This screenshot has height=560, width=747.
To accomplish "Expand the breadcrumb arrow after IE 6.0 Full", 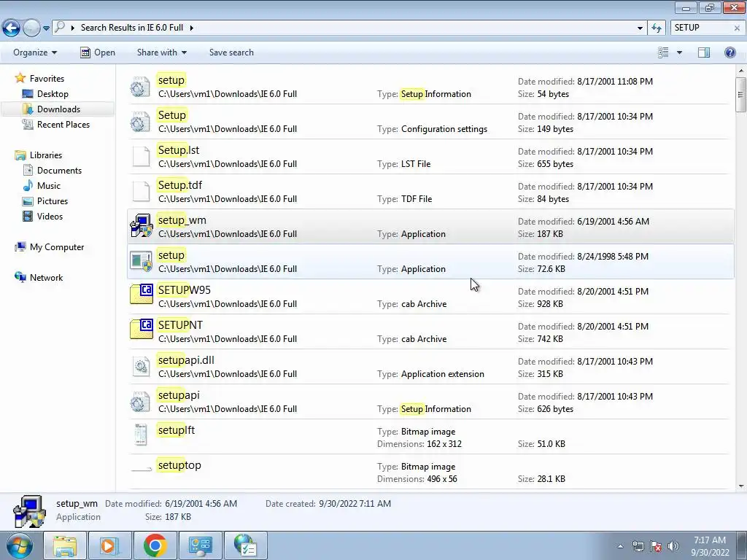I will (x=192, y=28).
